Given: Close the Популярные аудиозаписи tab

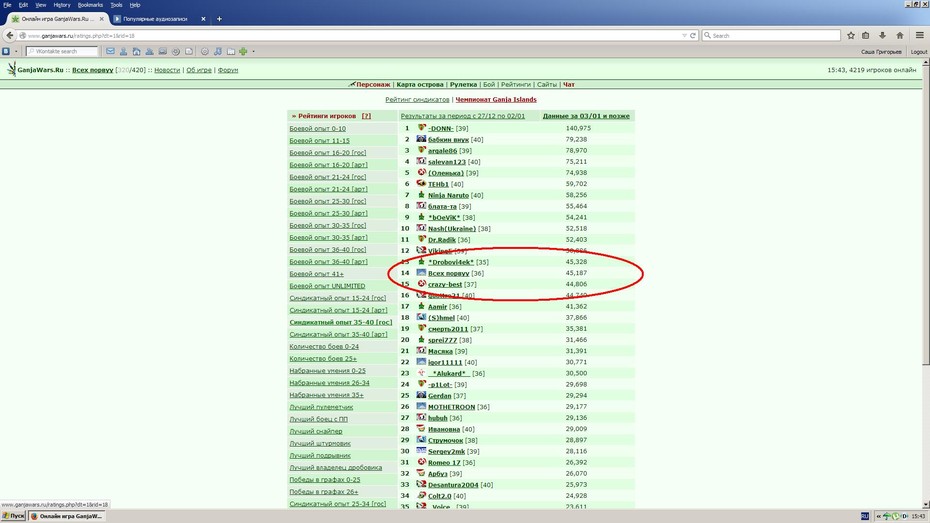Looking at the screenshot, I should (x=203, y=19).
